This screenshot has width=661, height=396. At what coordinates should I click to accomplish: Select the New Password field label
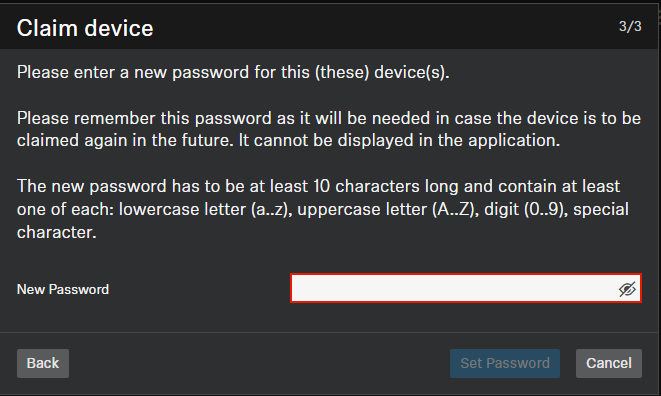tap(63, 289)
